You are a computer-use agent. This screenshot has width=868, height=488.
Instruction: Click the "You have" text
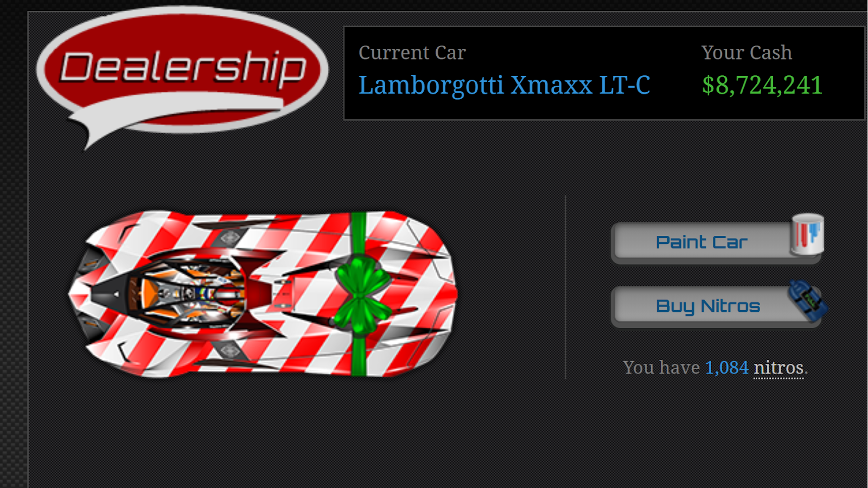coord(661,368)
